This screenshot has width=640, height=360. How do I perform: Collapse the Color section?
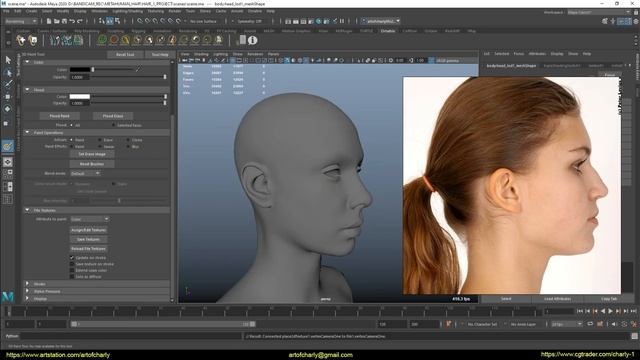pos(27,62)
